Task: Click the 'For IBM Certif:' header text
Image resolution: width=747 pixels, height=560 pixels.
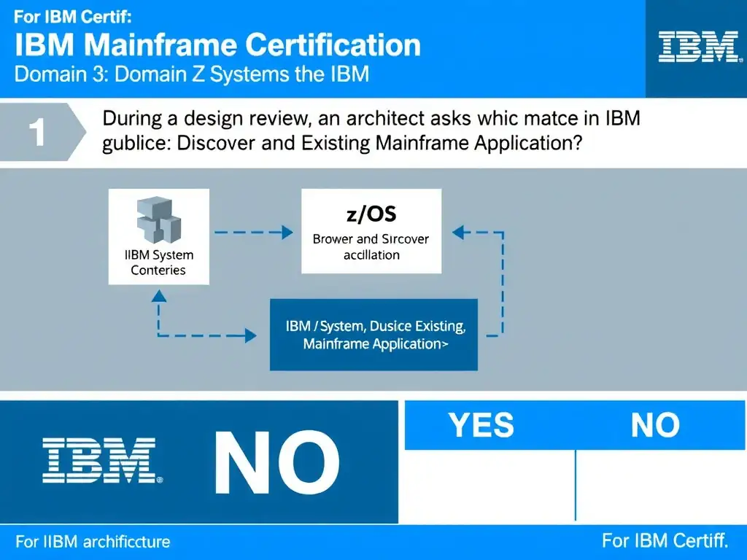Action: click(72, 17)
